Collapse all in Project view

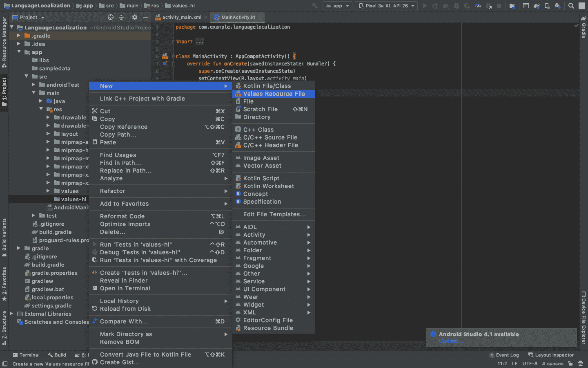tap(121, 17)
